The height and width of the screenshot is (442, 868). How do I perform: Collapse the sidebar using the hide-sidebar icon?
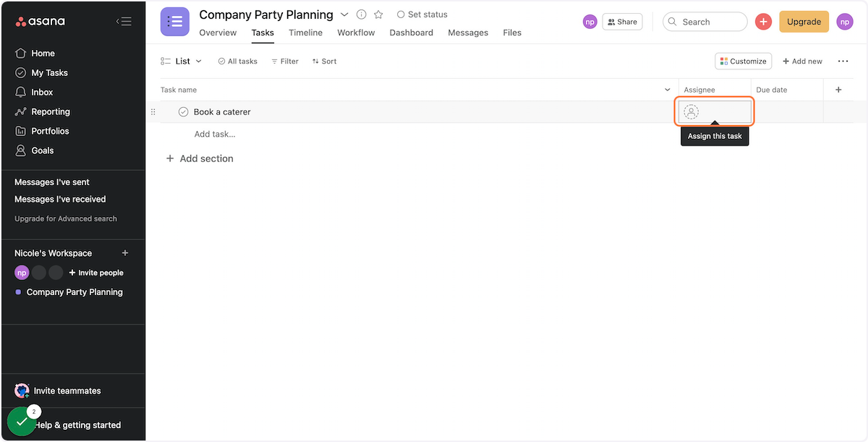[x=124, y=22]
